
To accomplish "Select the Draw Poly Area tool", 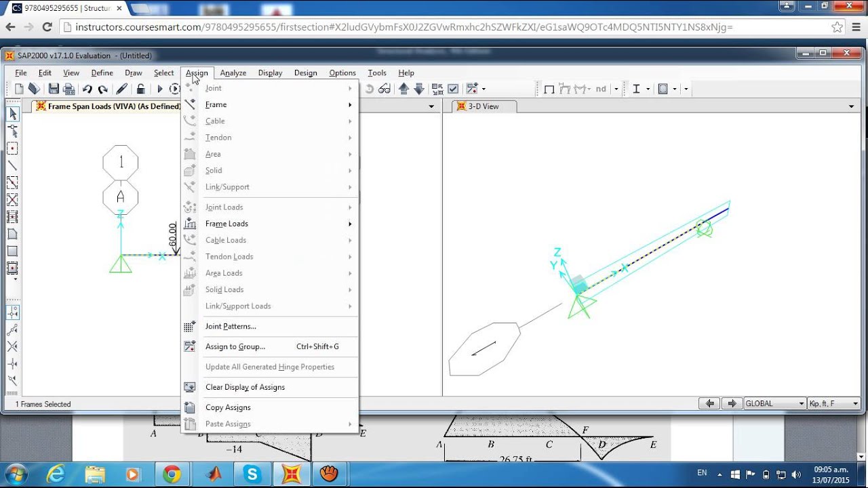I will [x=12, y=234].
